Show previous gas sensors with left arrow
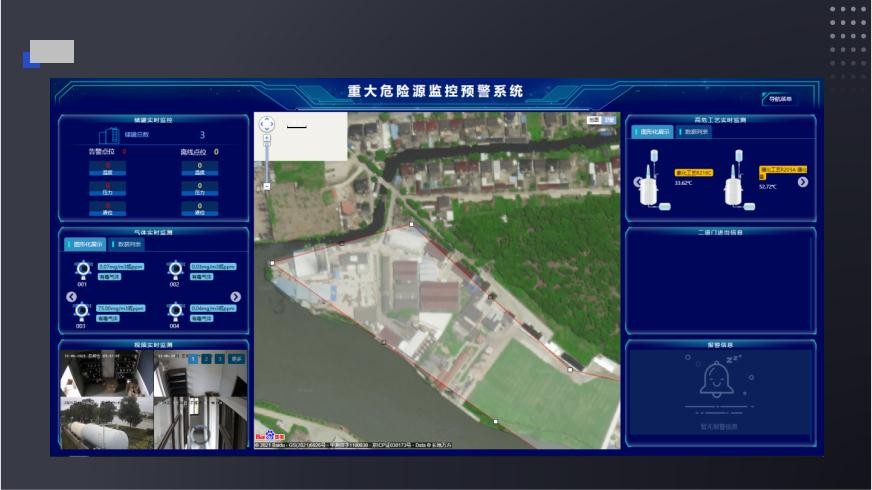Viewport: 872px width, 490px height. tap(71, 296)
